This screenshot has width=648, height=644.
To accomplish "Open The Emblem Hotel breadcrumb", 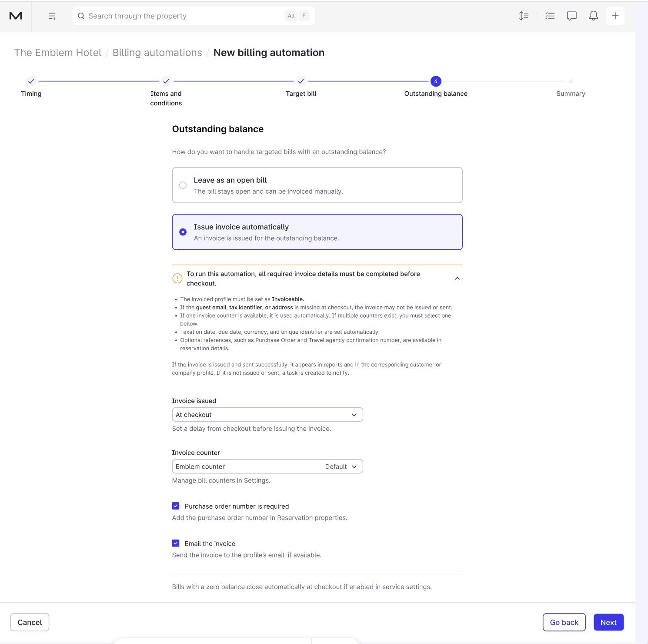I will 57,53.
